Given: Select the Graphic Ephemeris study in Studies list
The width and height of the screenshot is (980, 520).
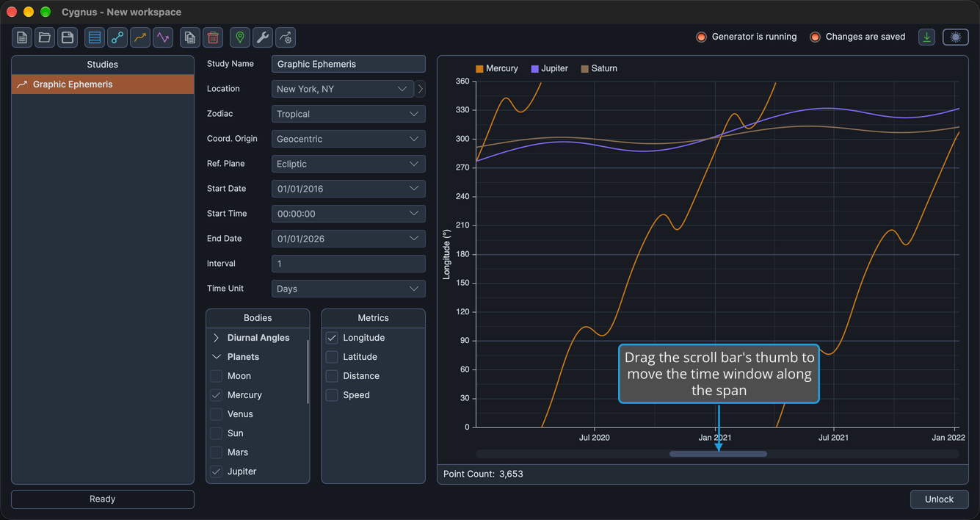Looking at the screenshot, I should [103, 84].
